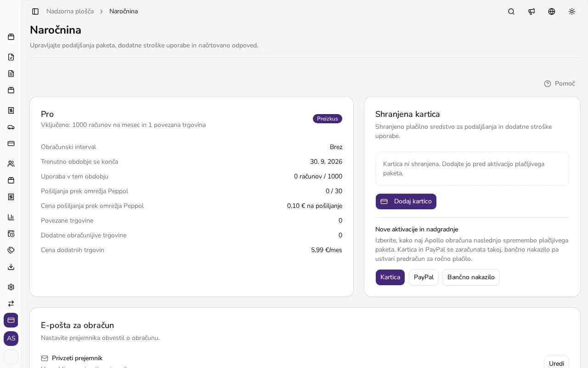Open the calendar clock sidebar icon
The image size is (588, 368).
11,234
